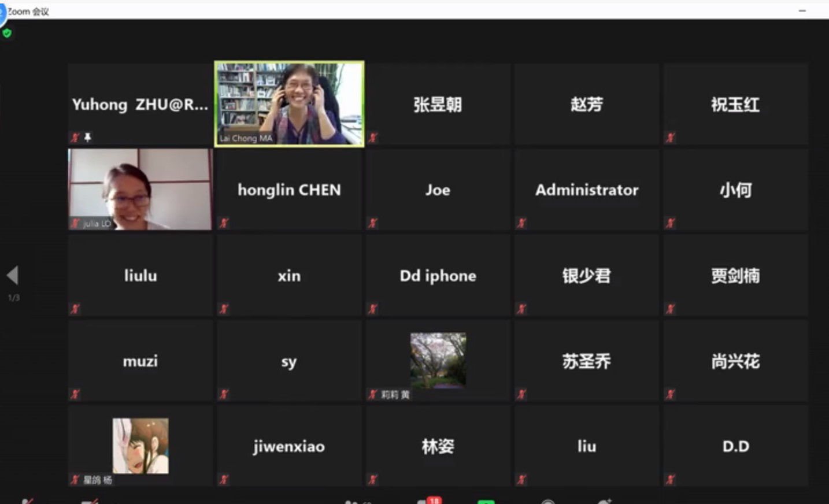This screenshot has width=829, height=504.
Task: Select the jiwenxiao participant tile
Action: tap(289, 446)
